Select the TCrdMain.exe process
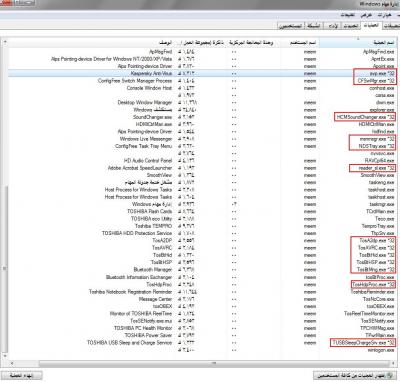The width and height of the screenshot is (400, 382). point(380,211)
